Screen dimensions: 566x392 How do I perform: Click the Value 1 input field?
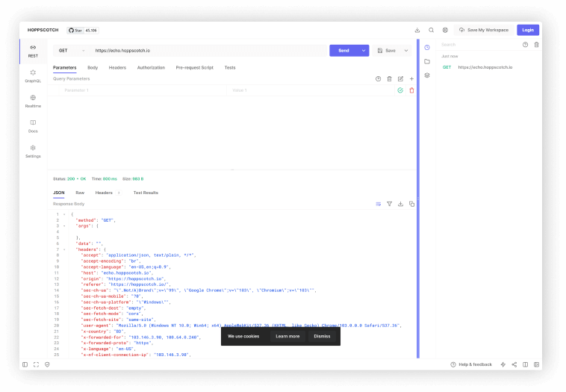(x=311, y=90)
